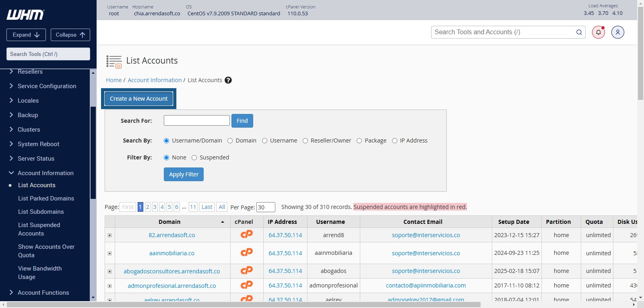Click sidebar scroll down arrow
This screenshot has height=308, width=644.
pyautogui.click(x=93, y=298)
